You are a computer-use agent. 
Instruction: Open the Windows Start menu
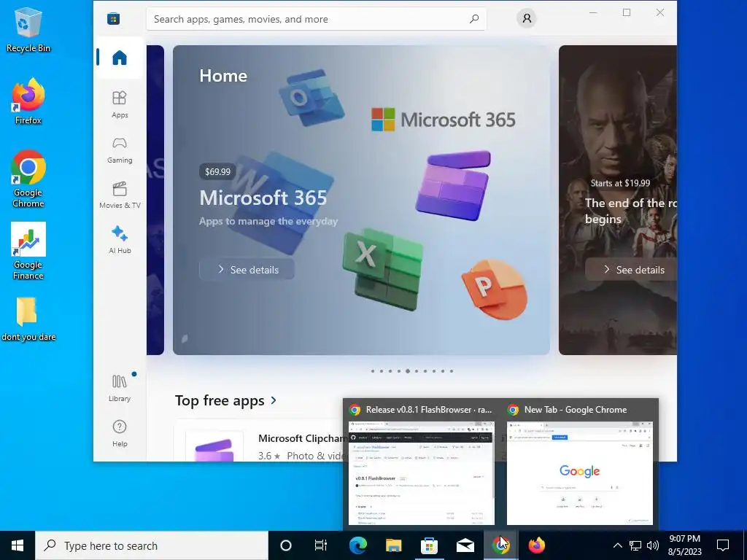pyautogui.click(x=18, y=545)
